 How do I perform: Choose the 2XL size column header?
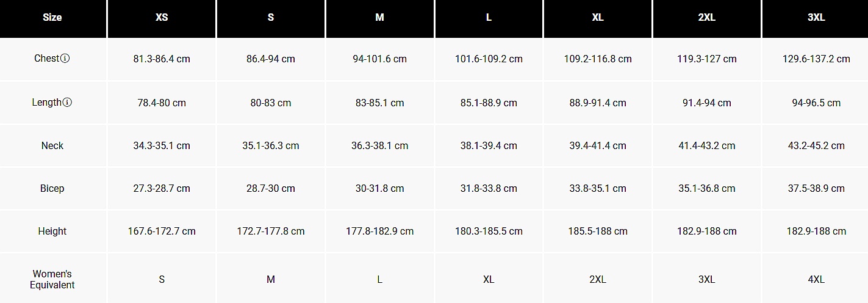pyautogui.click(x=707, y=18)
